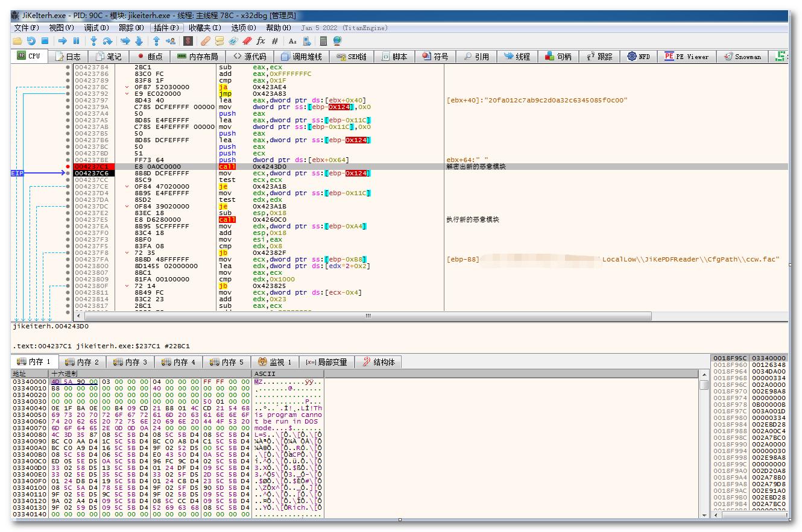The image size is (802, 532).
Task: Launch the calculator toolbar icon
Action: 324,41
